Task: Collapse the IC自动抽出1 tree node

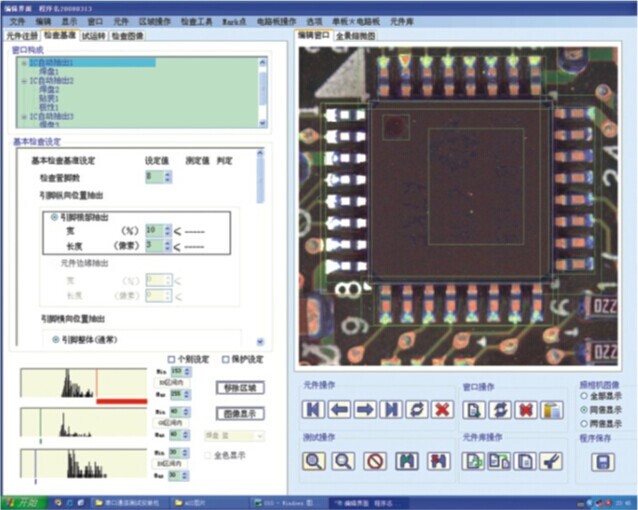Action: tap(22, 62)
